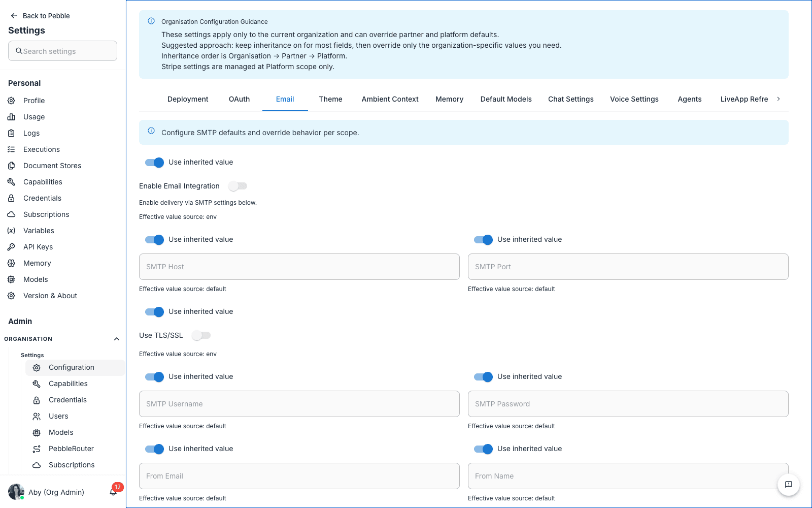
Task: Open notifications bell with 12 badge
Action: point(113,492)
